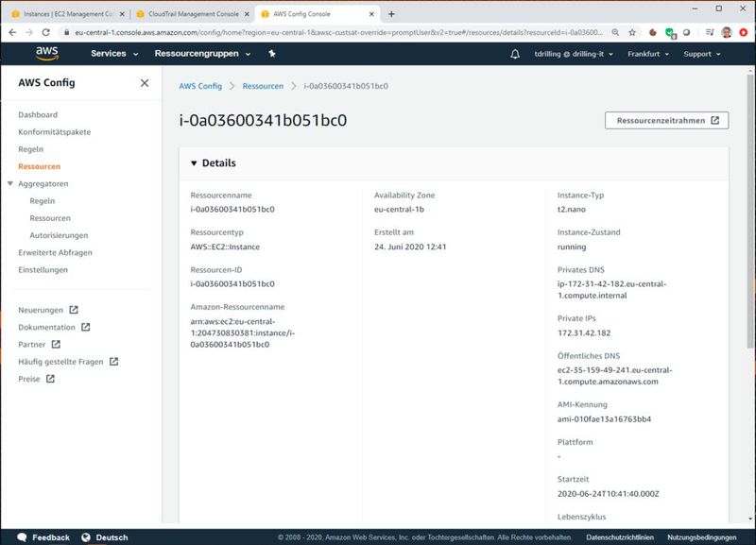This screenshot has height=545, width=756.
Task: Open the Ressourcengruppen dropdown
Action: pyautogui.click(x=202, y=54)
